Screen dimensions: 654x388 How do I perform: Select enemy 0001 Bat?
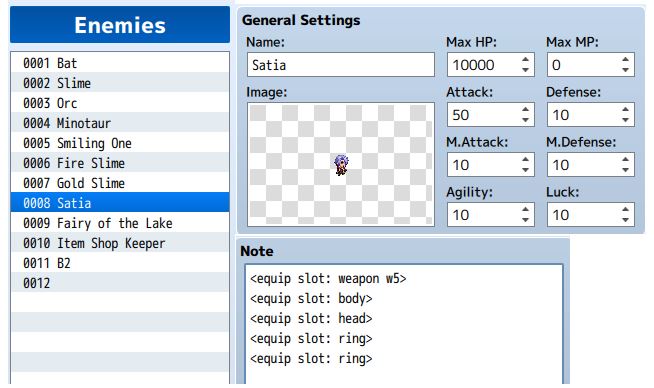coord(120,63)
